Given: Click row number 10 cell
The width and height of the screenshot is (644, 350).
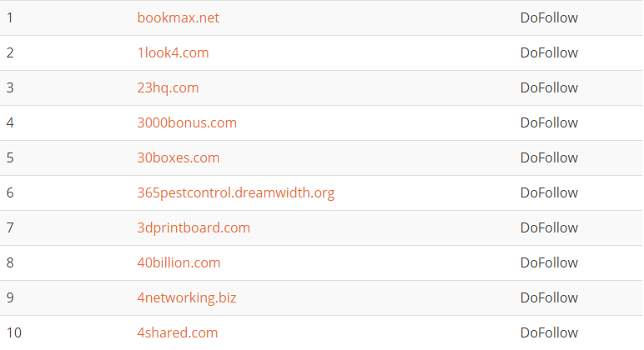Looking at the screenshot, I should 13,332.
